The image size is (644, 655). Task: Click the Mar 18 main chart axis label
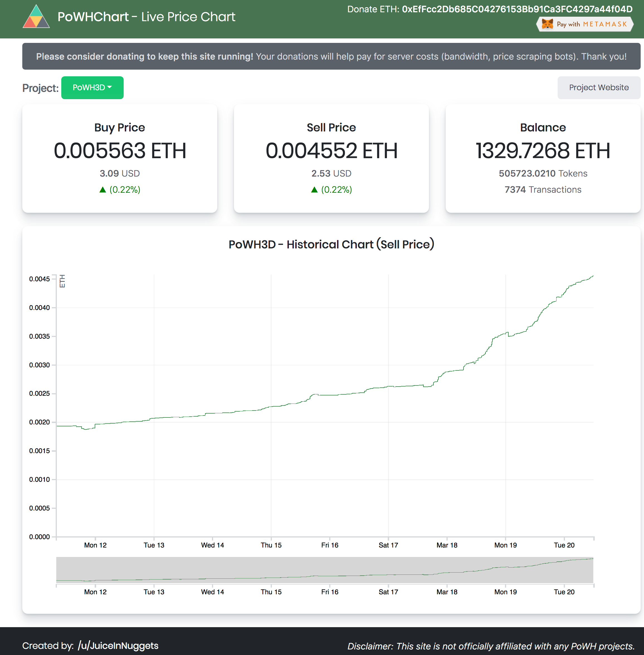click(x=447, y=545)
